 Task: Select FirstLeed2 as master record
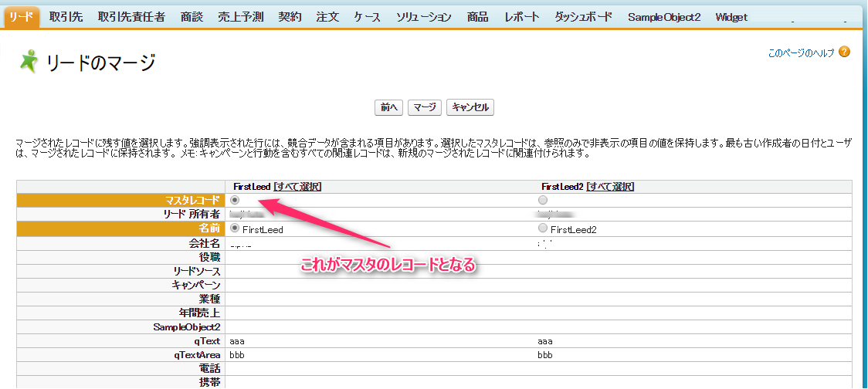coord(543,200)
